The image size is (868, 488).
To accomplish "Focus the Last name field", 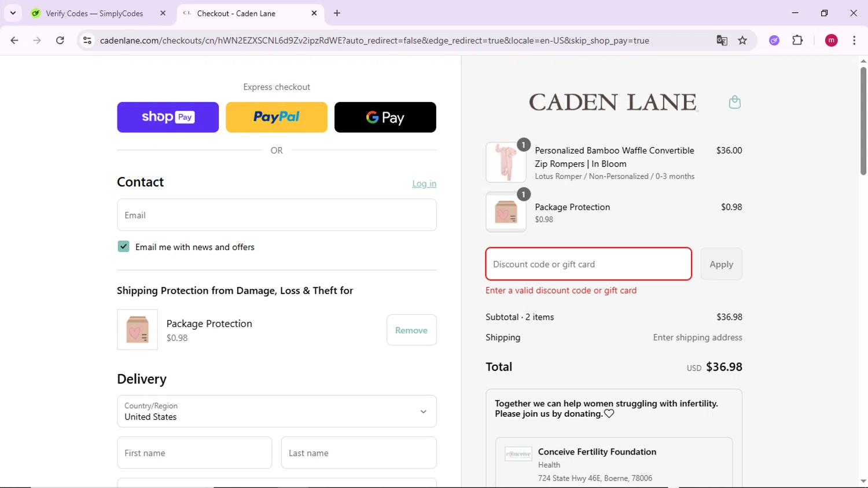I will [359, 453].
